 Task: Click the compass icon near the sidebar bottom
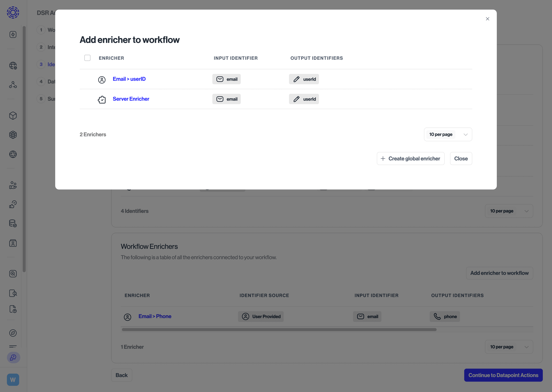(x=13, y=333)
